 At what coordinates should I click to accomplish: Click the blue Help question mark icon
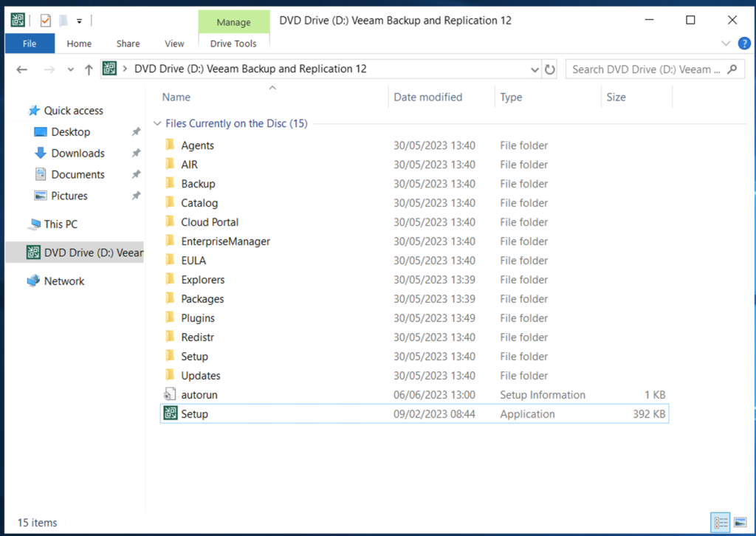(x=744, y=43)
